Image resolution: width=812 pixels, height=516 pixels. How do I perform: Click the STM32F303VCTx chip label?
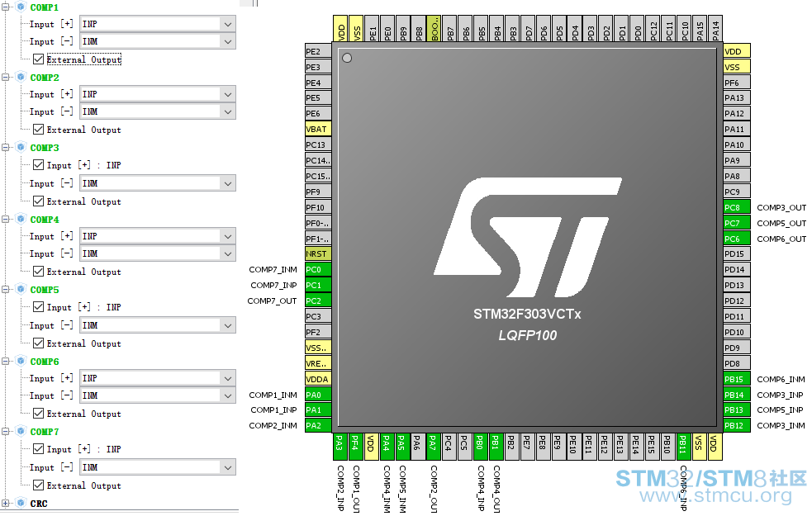527,315
